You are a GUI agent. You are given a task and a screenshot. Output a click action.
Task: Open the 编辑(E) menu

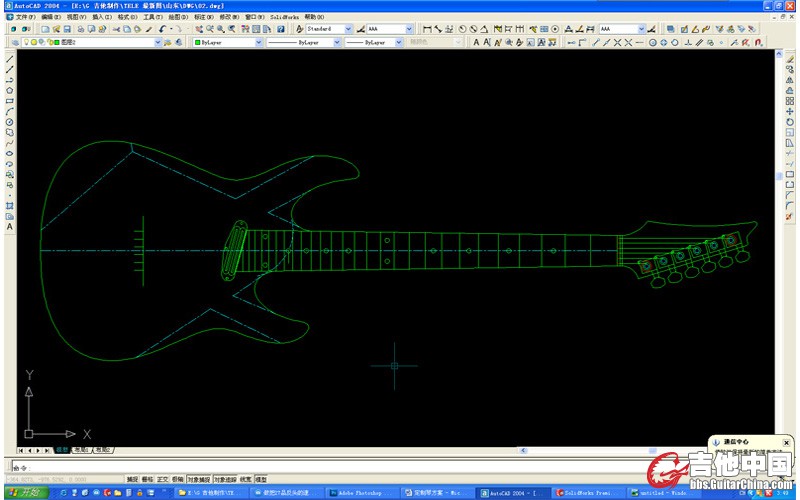(x=51, y=17)
